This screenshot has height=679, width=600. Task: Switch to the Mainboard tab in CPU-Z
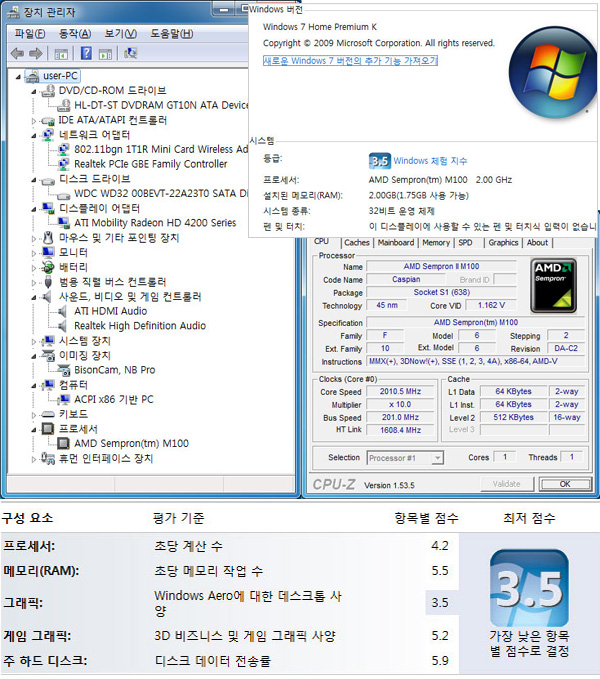coord(396,243)
